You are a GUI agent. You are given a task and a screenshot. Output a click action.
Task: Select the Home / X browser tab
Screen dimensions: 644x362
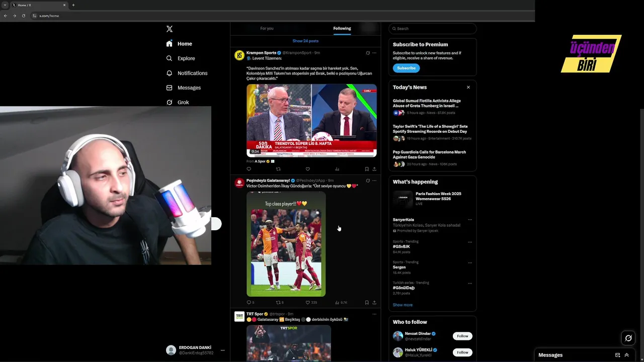[x=39, y=5]
